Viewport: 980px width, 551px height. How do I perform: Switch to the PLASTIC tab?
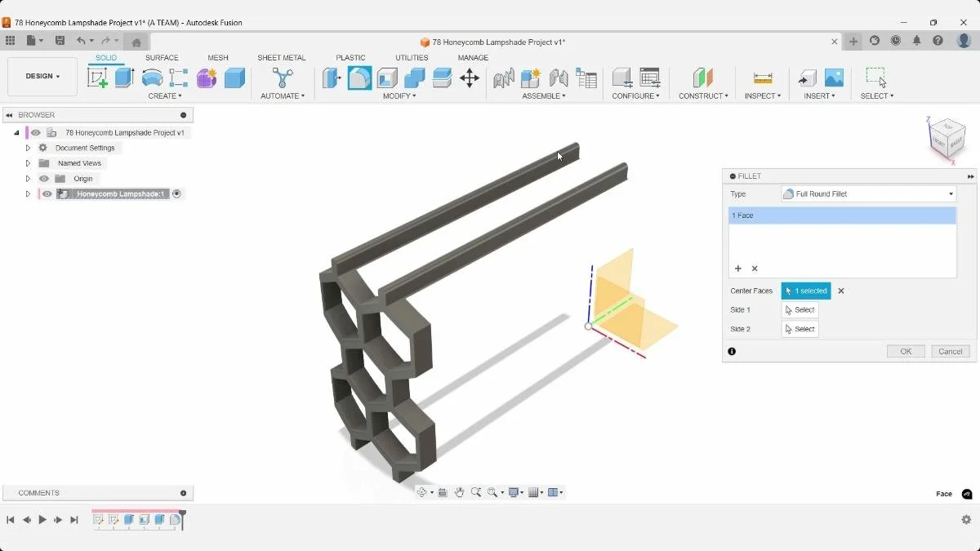[x=350, y=58]
